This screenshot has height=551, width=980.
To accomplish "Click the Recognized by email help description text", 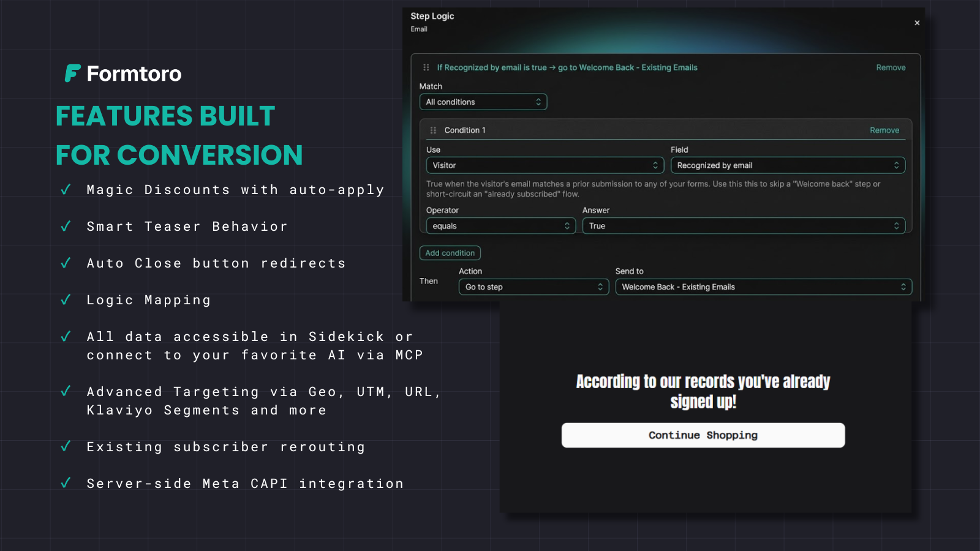I will click(654, 189).
